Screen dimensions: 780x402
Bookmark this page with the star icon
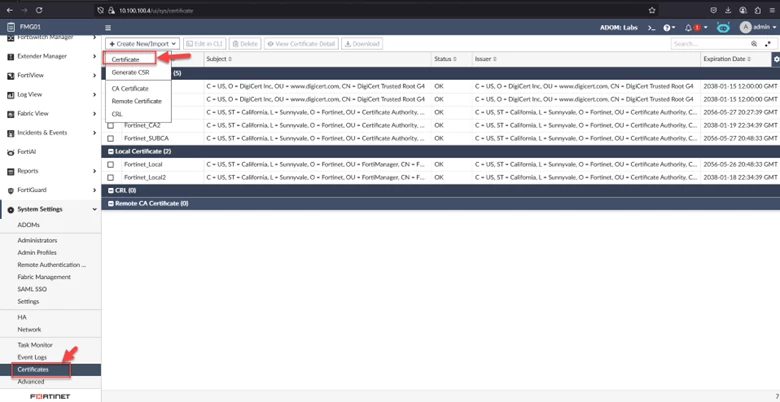[x=652, y=10]
